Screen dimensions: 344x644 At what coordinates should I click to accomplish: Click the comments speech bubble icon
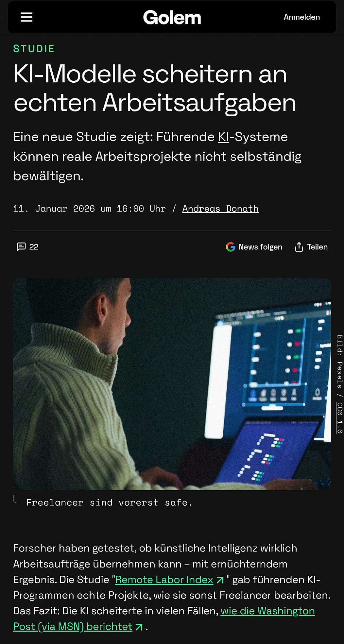[x=21, y=246]
